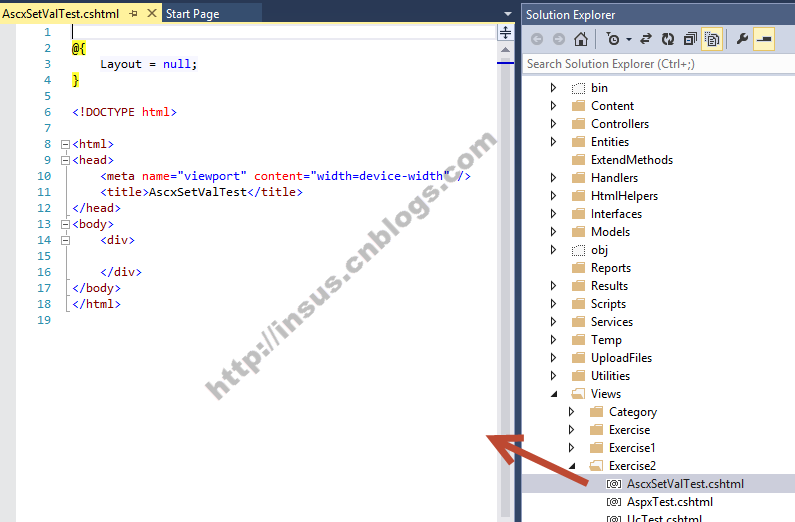The image size is (795, 522).
Task: Click the Forward button in Solution Explorer
Action: pyautogui.click(x=559, y=39)
